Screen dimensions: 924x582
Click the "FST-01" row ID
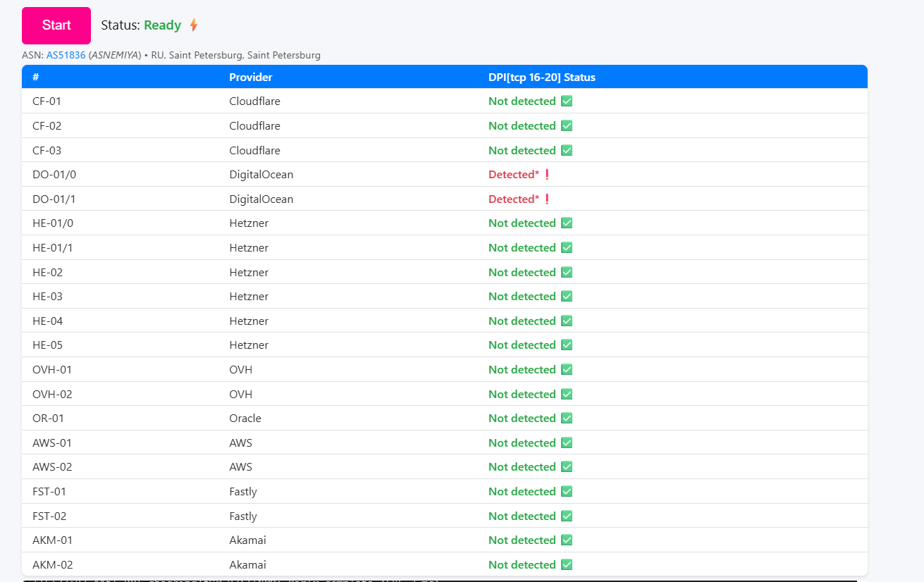(x=49, y=492)
